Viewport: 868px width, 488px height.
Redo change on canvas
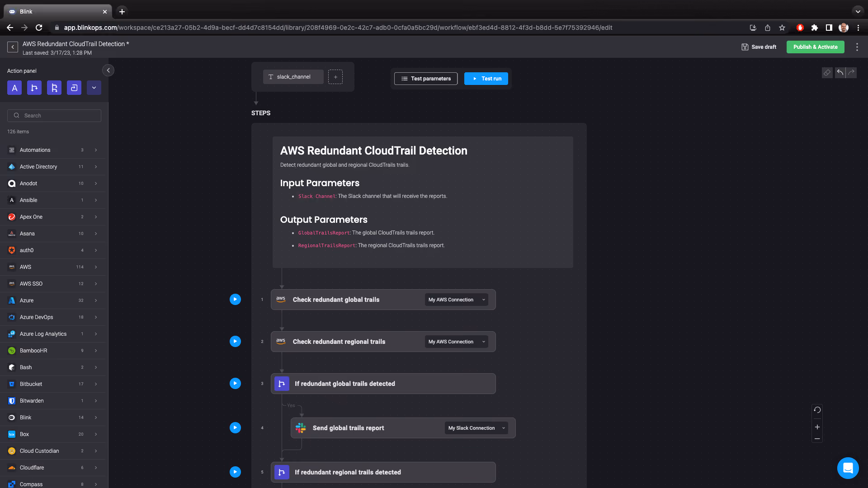pos(851,73)
